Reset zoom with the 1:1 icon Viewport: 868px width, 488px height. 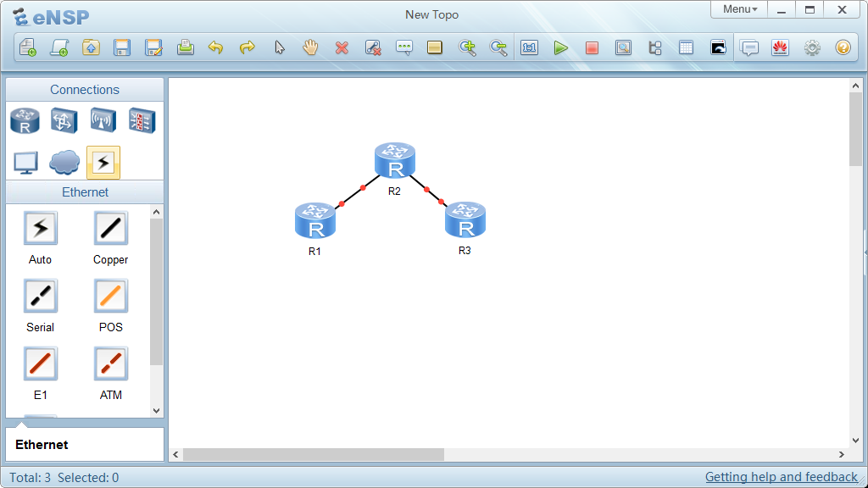point(529,47)
